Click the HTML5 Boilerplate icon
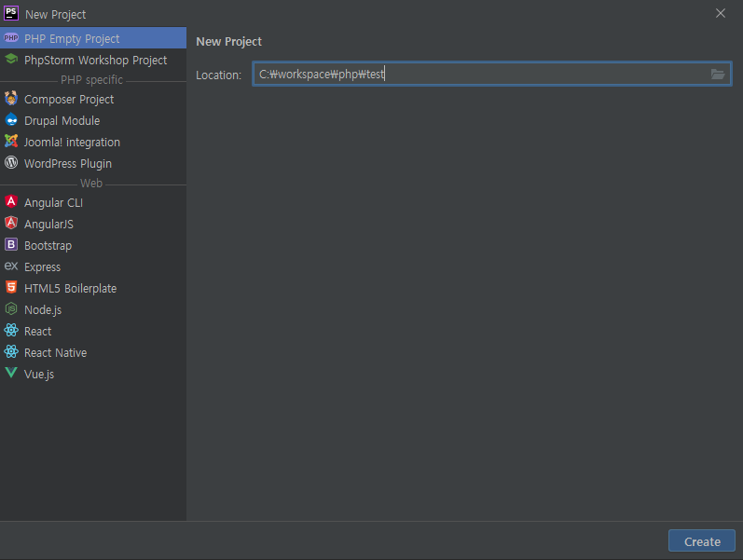The width and height of the screenshot is (743, 560). (11, 287)
